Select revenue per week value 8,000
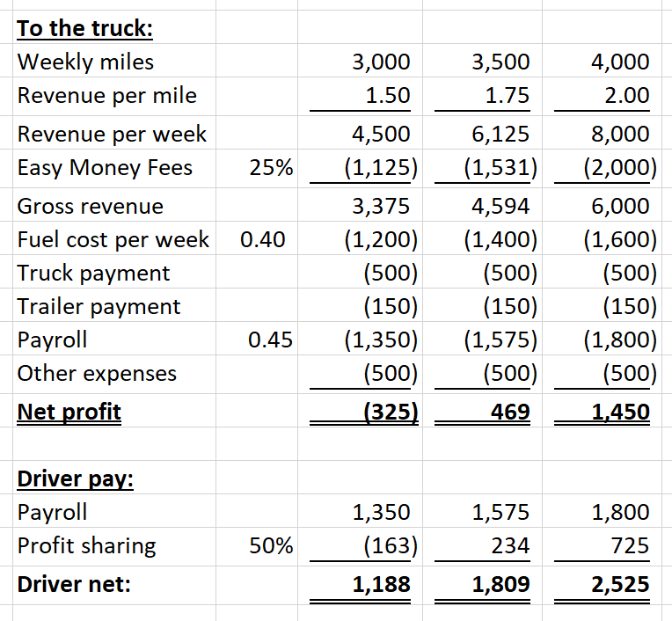This screenshot has width=672, height=621. coord(620,134)
